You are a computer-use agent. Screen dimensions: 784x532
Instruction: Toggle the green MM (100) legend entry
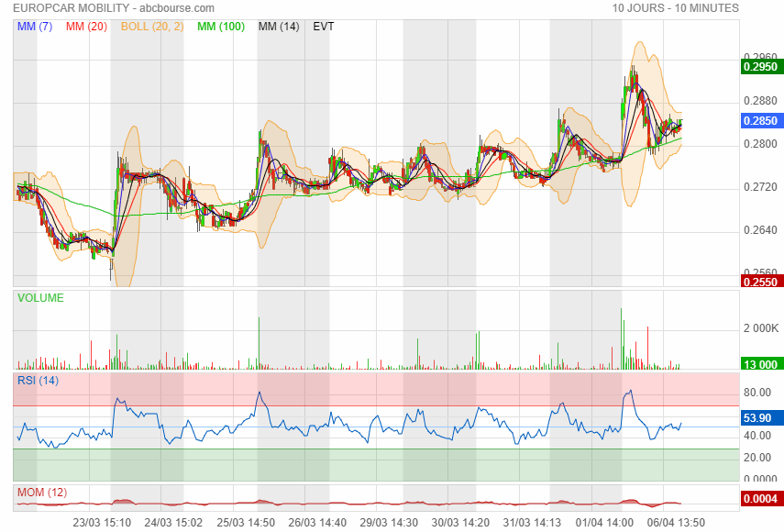(x=220, y=27)
